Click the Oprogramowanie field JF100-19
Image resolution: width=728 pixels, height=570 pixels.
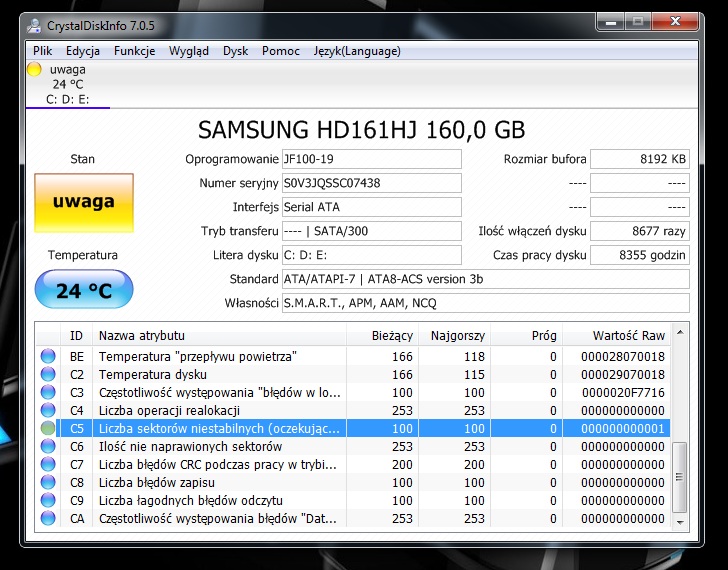pos(371,159)
